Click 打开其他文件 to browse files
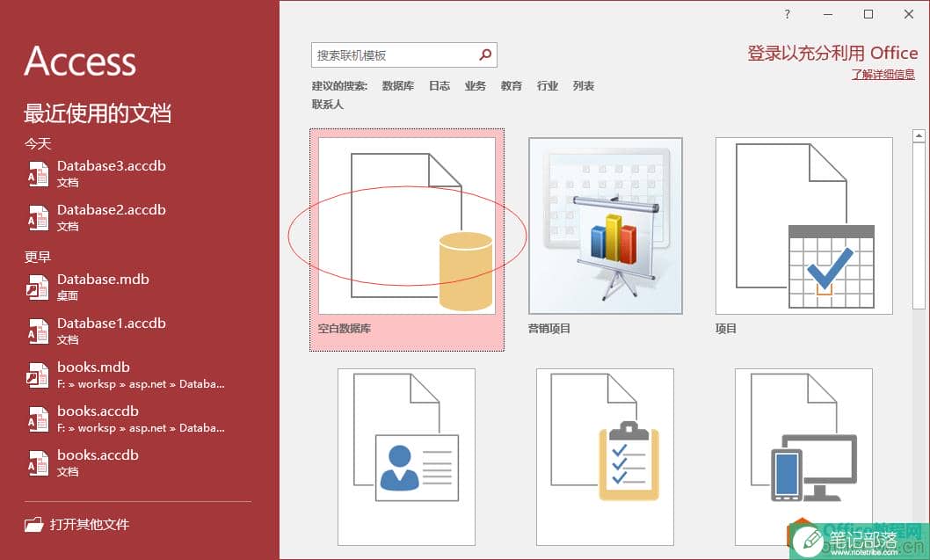This screenshot has height=560, width=930. point(90,525)
